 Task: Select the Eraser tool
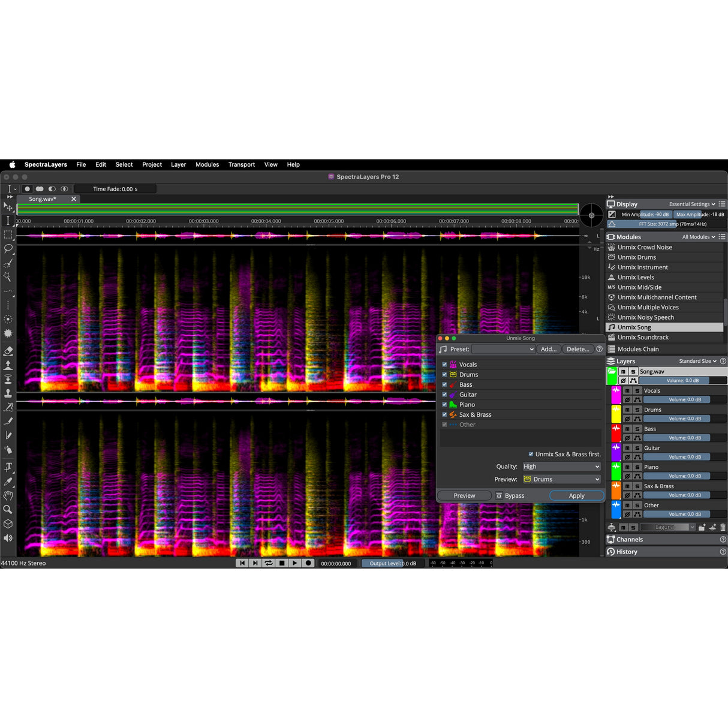click(x=8, y=350)
